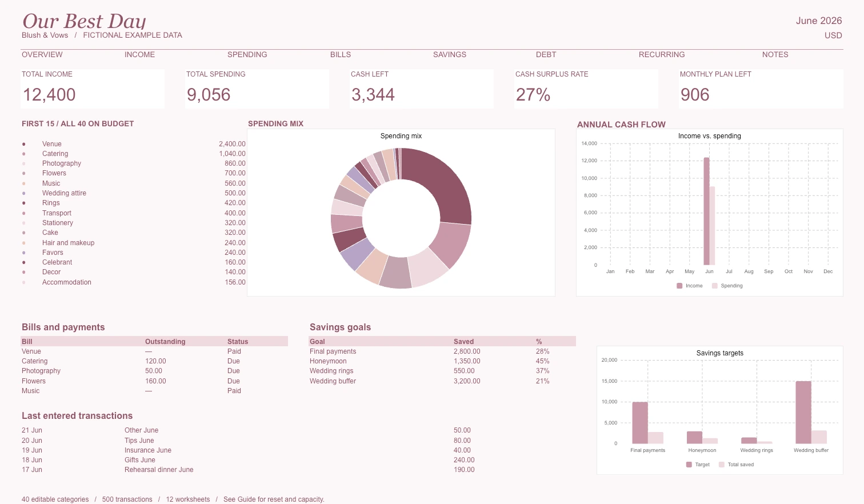Open the OVERVIEW tab

pos(42,55)
